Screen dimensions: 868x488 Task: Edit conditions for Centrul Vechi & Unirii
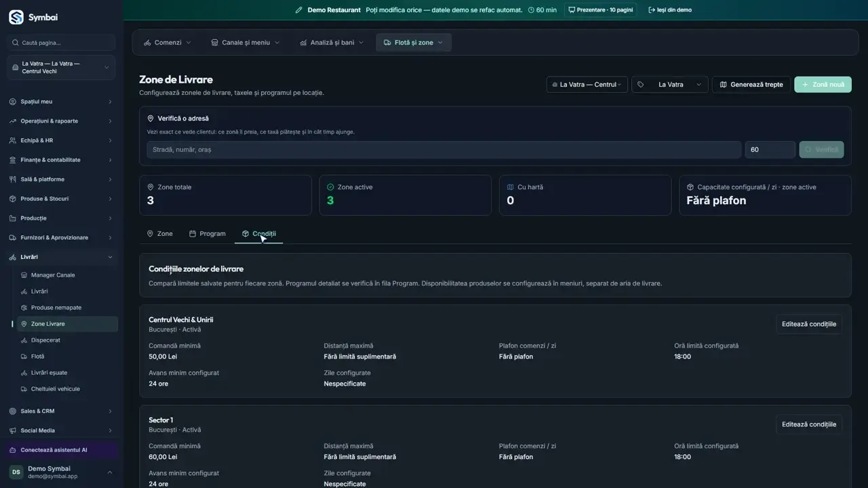(808, 324)
